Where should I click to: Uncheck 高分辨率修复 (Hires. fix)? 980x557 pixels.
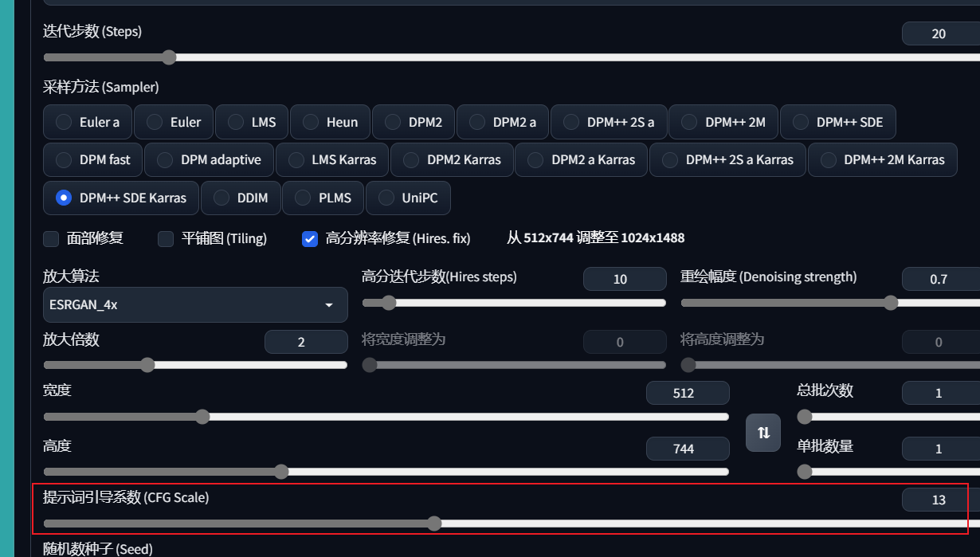pos(311,238)
